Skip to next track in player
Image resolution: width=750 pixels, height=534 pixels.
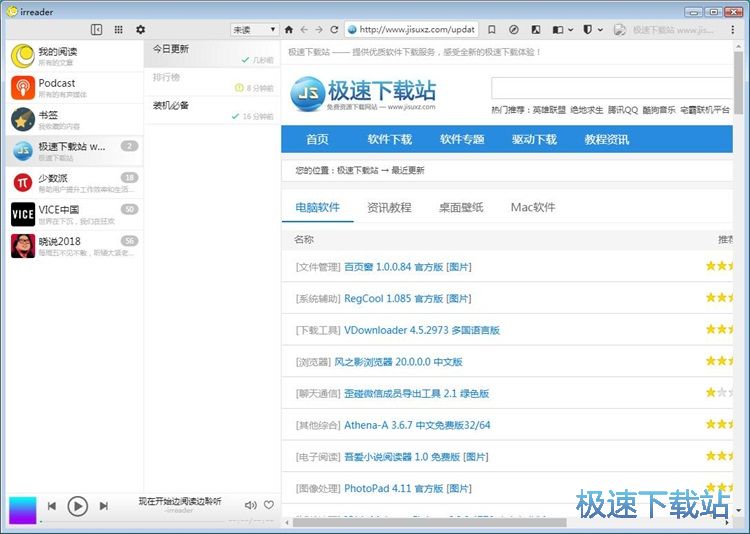pos(103,506)
